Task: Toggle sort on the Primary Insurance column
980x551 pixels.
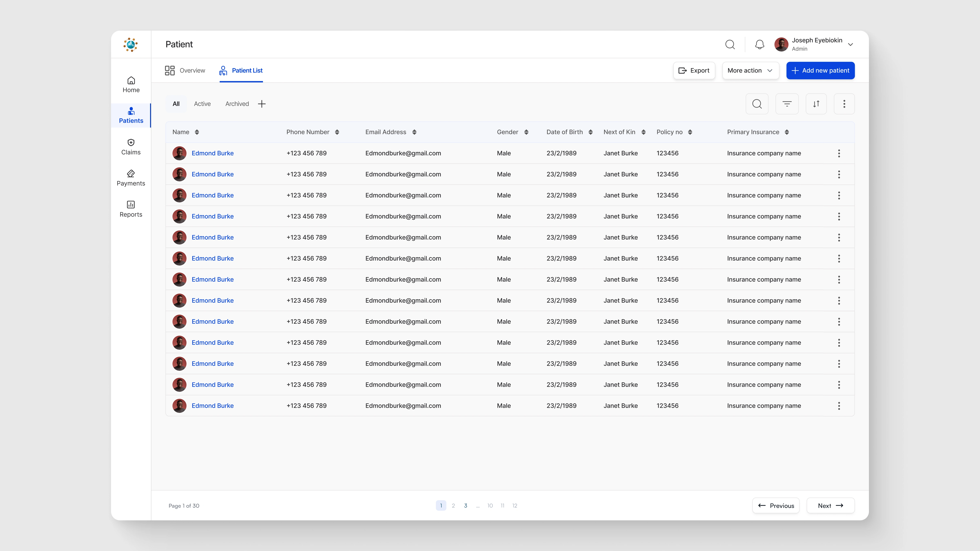Action: (x=787, y=132)
